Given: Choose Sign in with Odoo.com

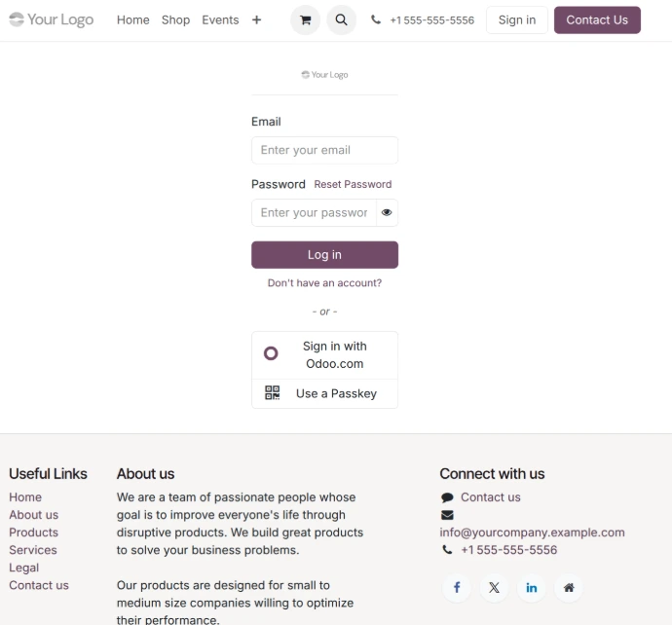Looking at the screenshot, I should click(x=324, y=355).
